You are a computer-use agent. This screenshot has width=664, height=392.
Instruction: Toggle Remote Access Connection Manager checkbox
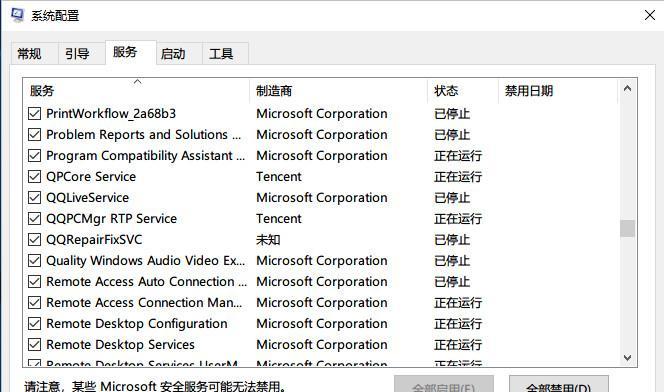[x=34, y=303]
